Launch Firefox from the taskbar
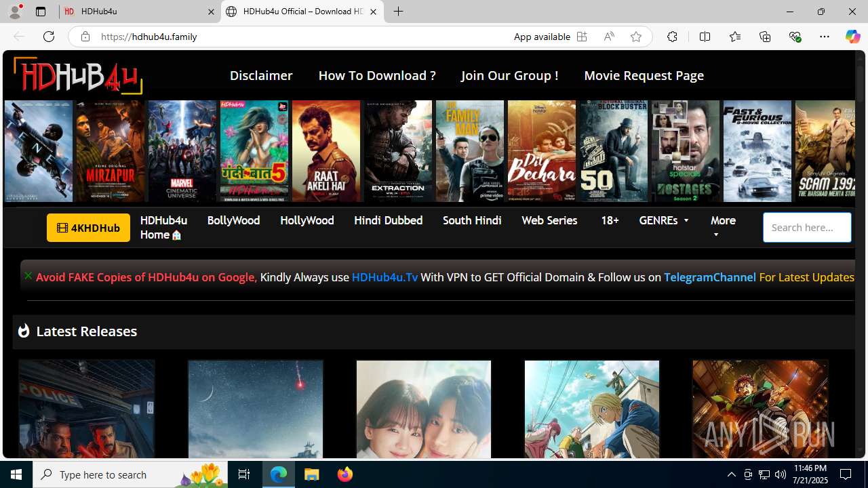868x488 pixels. (345, 474)
